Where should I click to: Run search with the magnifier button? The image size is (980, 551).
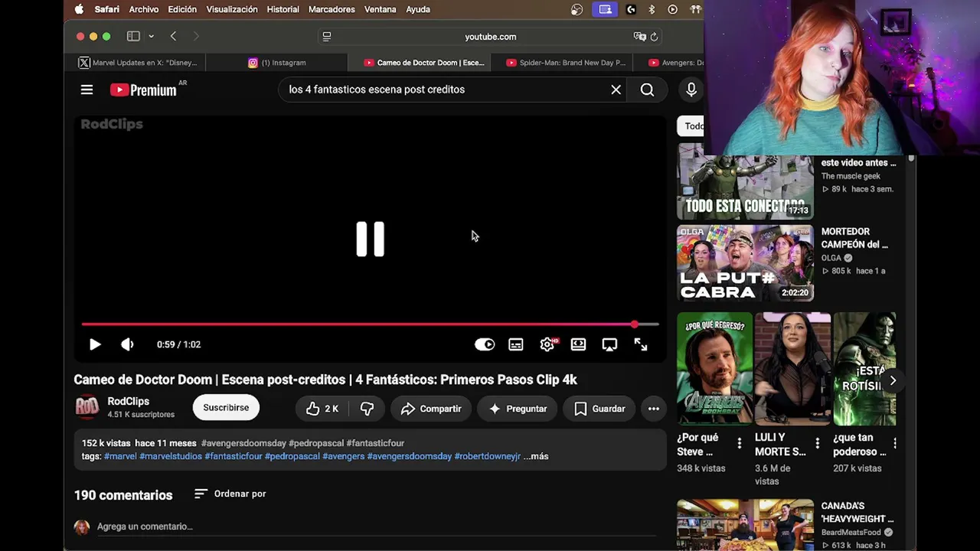point(647,90)
